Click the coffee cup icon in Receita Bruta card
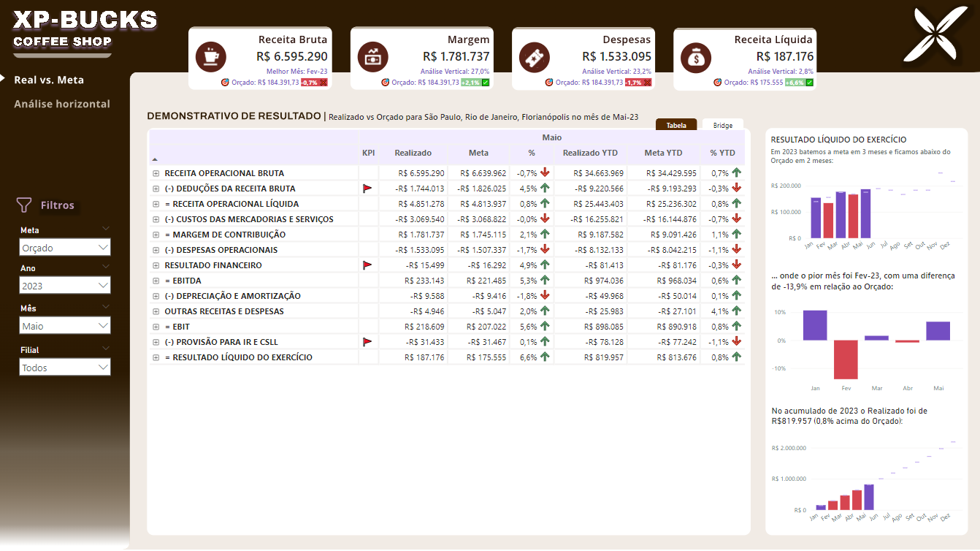This screenshot has height=551, width=980. tap(211, 57)
